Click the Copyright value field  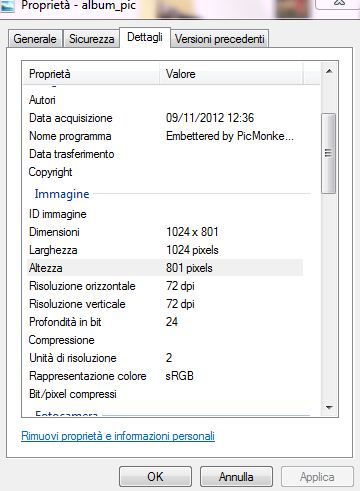coord(233,172)
